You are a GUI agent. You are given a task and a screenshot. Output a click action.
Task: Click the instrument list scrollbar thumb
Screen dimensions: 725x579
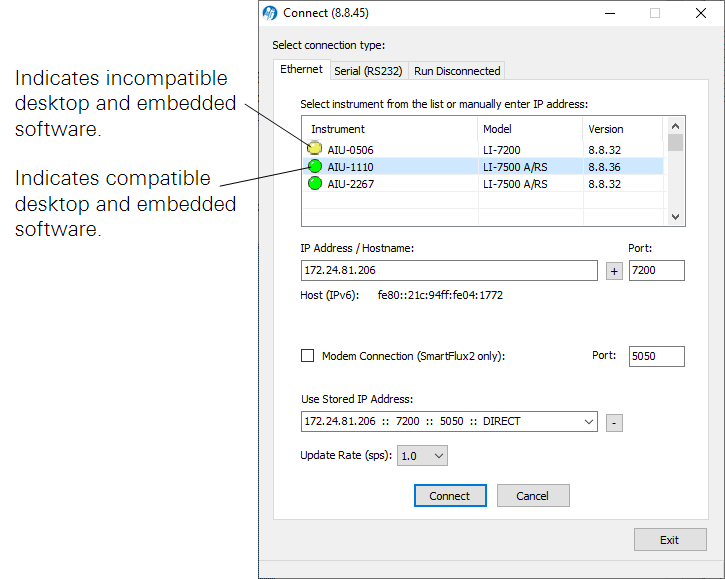pos(675,142)
